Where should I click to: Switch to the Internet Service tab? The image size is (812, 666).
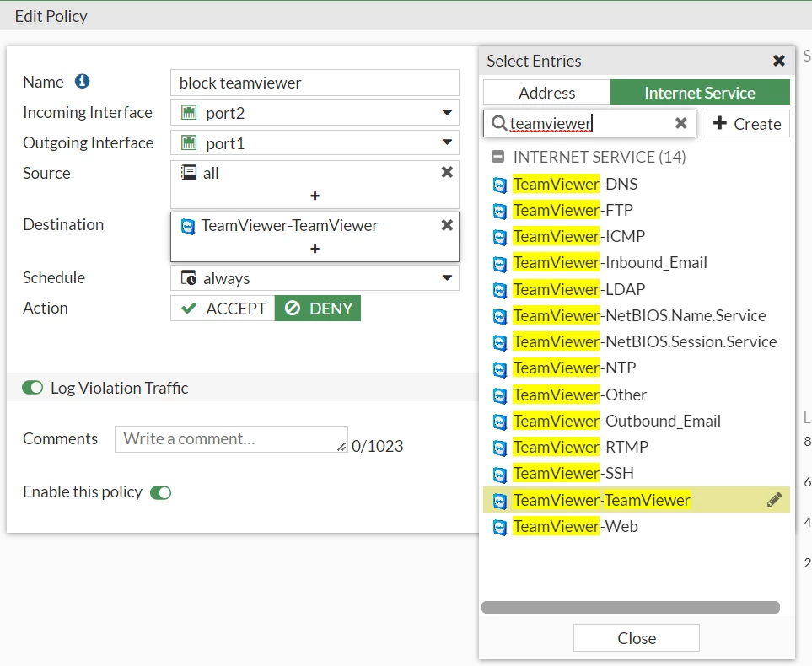(x=700, y=92)
